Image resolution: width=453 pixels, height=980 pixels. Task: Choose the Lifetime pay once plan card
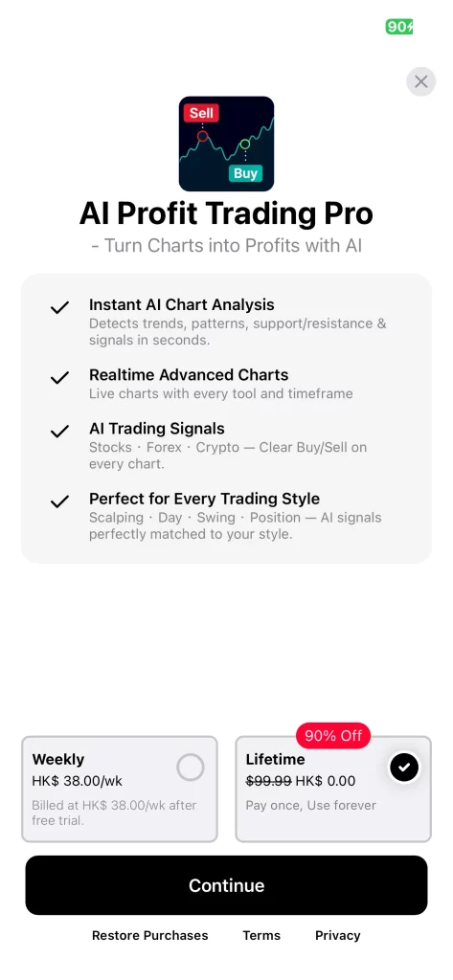click(x=333, y=789)
